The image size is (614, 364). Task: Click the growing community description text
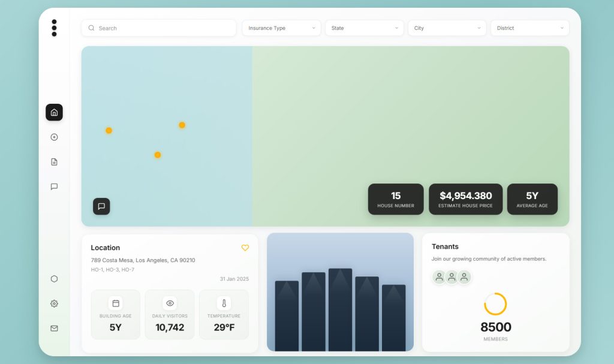tap(489, 259)
